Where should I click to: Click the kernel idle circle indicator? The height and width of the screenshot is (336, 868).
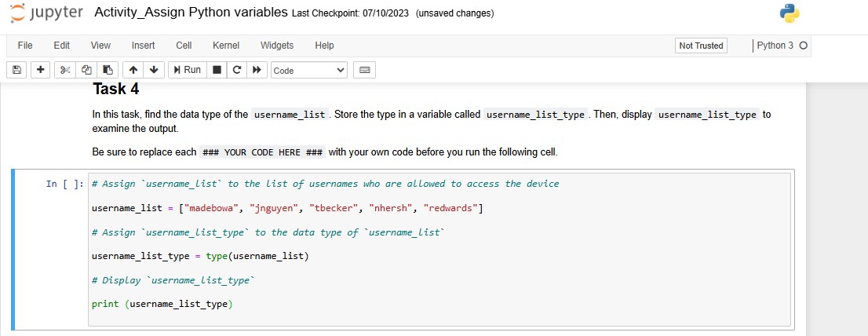click(x=803, y=46)
